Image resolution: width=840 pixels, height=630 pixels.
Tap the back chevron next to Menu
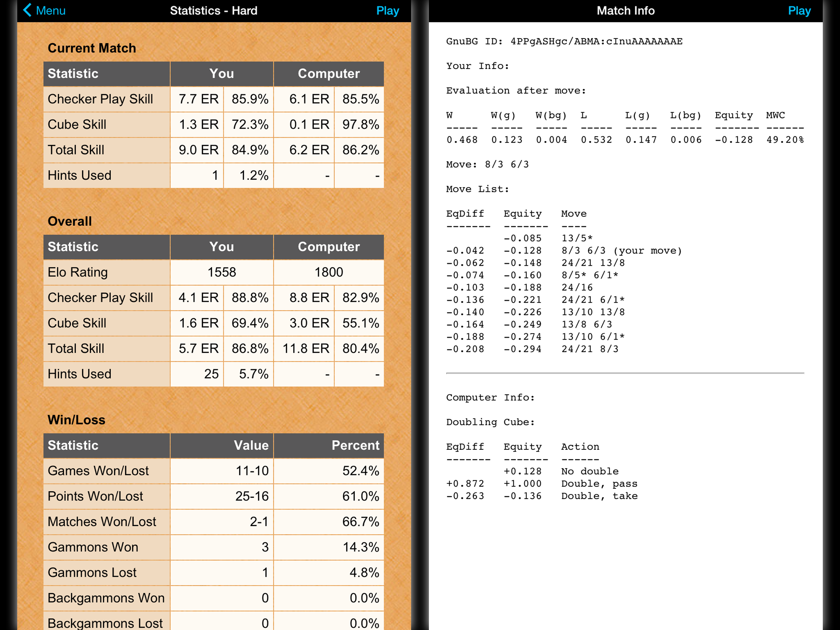(27, 10)
